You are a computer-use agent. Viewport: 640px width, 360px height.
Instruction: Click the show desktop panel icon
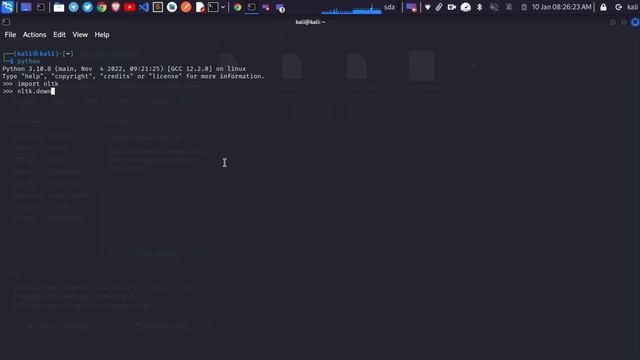click(x=26, y=7)
